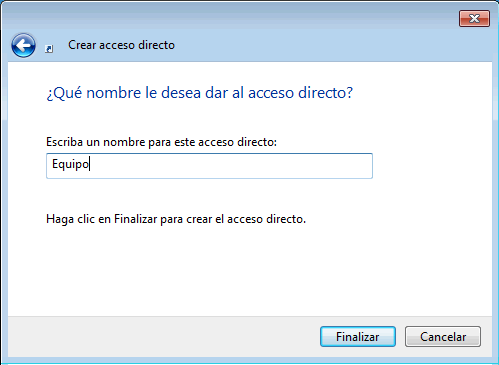Click the empty title bar area of the window
This screenshot has height=365, width=499.
[233, 17]
